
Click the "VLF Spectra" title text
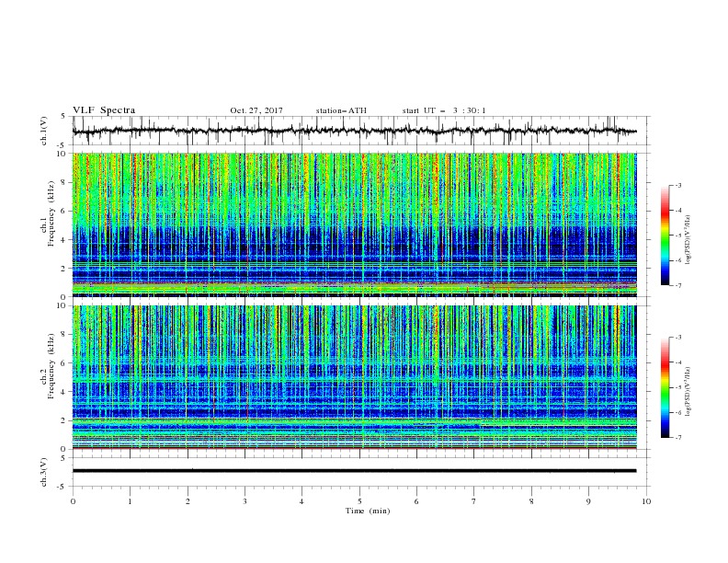(x=104, y=110)
